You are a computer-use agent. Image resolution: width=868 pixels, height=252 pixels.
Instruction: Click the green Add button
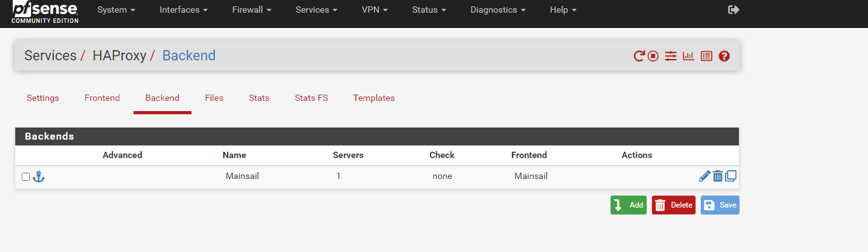tap(628, 205)
